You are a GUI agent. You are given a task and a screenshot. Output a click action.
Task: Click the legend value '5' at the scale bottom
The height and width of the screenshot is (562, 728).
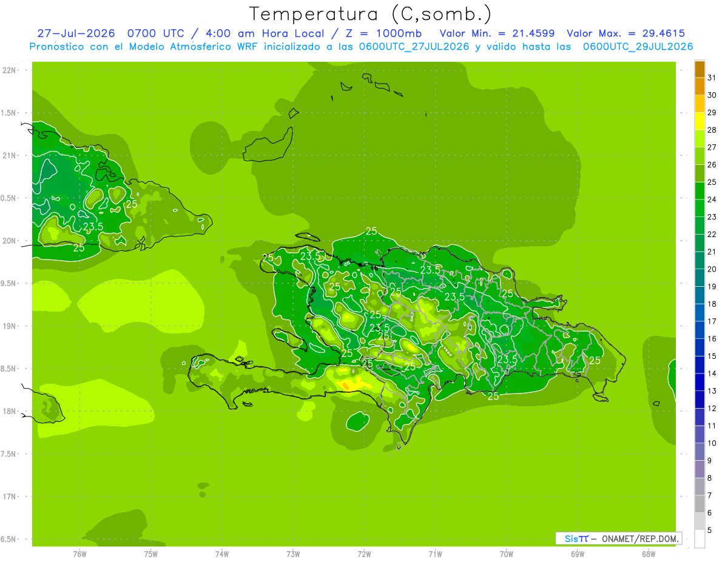click(x=710, y=530)
